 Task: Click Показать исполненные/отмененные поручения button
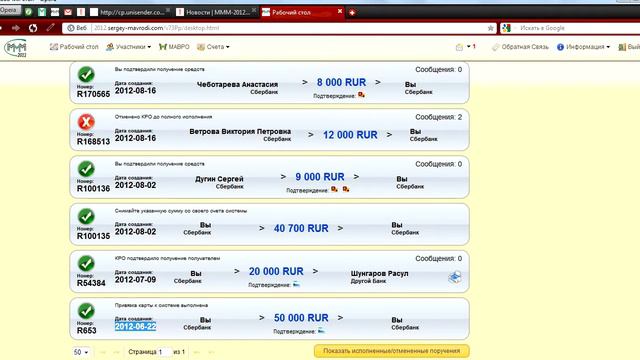tap(391, 351)
